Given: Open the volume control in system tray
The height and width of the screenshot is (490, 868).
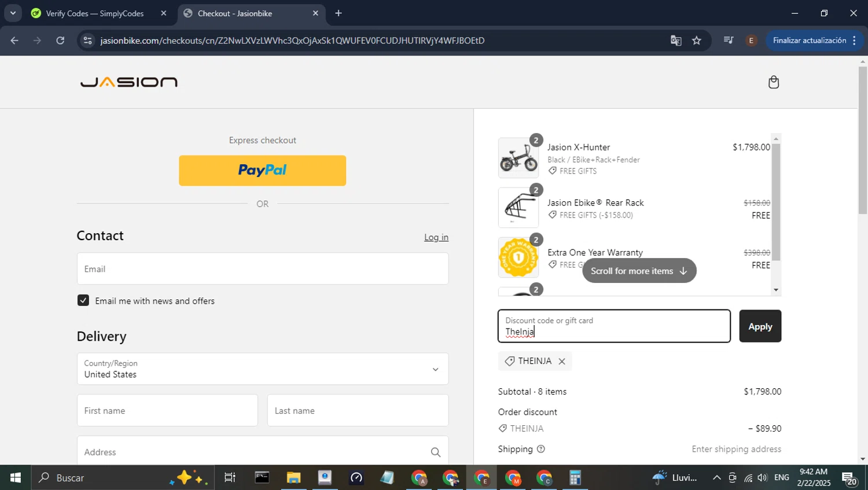Looking at the screenshot, I should (x=763, y=478).
